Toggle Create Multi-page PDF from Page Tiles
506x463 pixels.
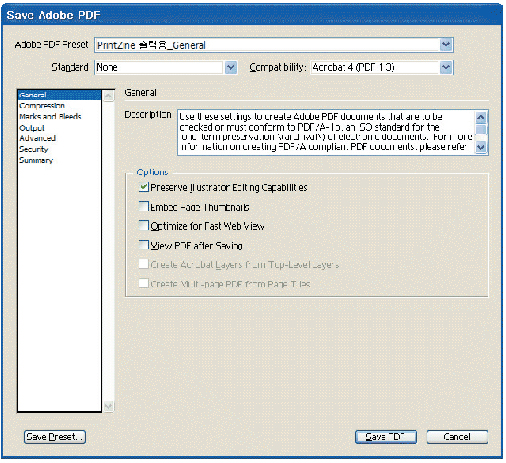click(x=144, y=283)
